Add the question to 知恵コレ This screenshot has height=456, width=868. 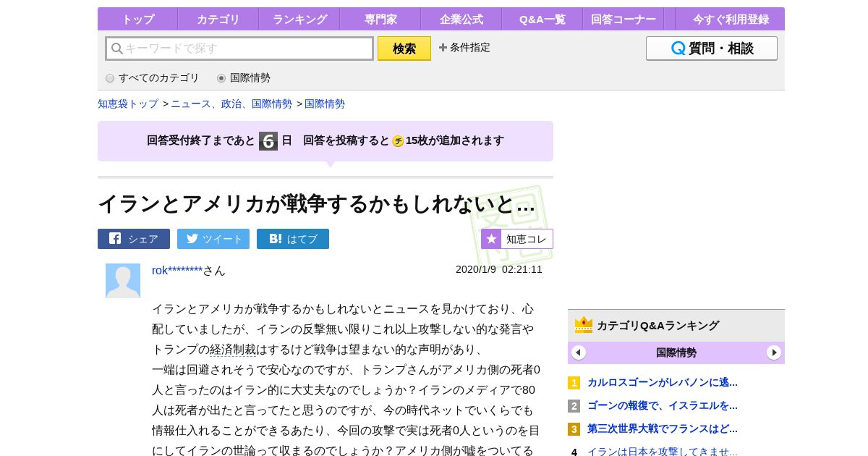pyautogui.click(x=517, y=239)
